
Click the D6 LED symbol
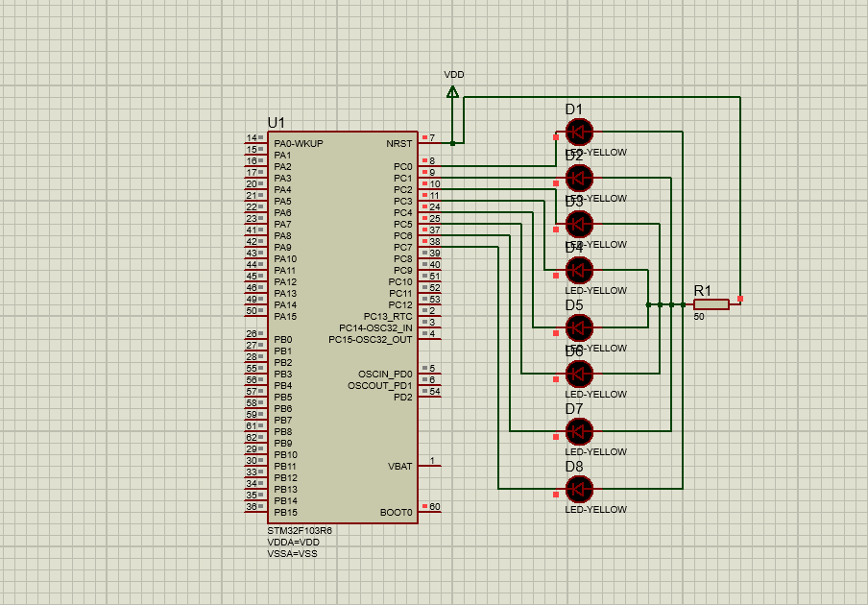coord(579,374)
